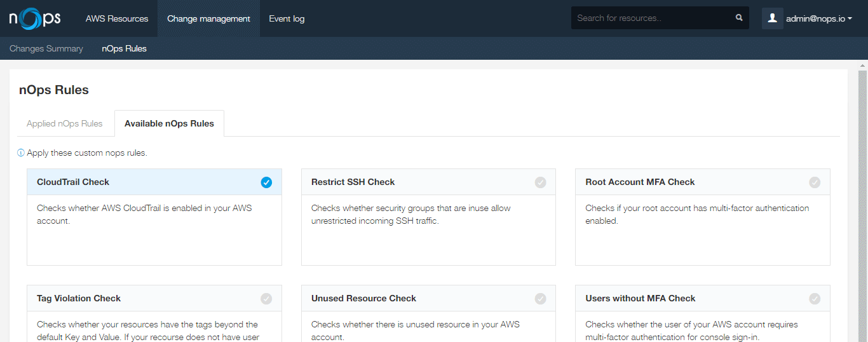Go to Event log
The width and height of the screenshot is (868, 342).
tap(287, 18)
